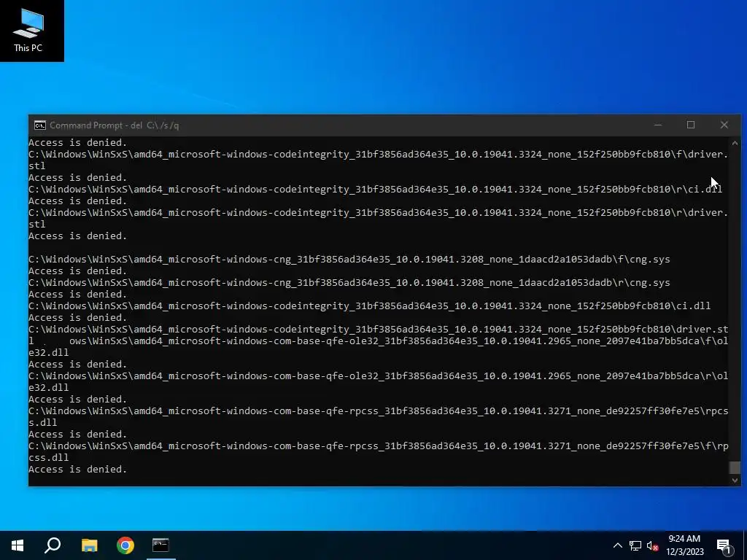
Task: Click the 'css.dll' wrapped line
Action: click(49, 457)
